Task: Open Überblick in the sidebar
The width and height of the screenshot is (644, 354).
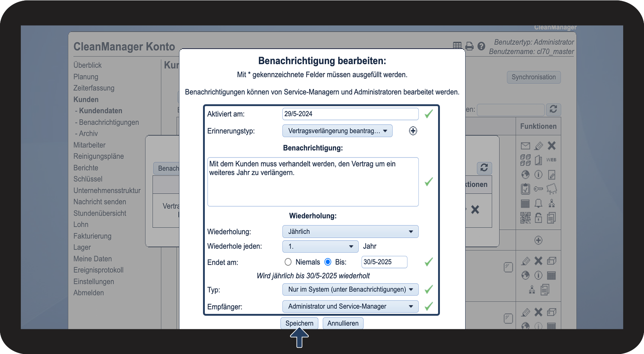Action: coord(87,65)
